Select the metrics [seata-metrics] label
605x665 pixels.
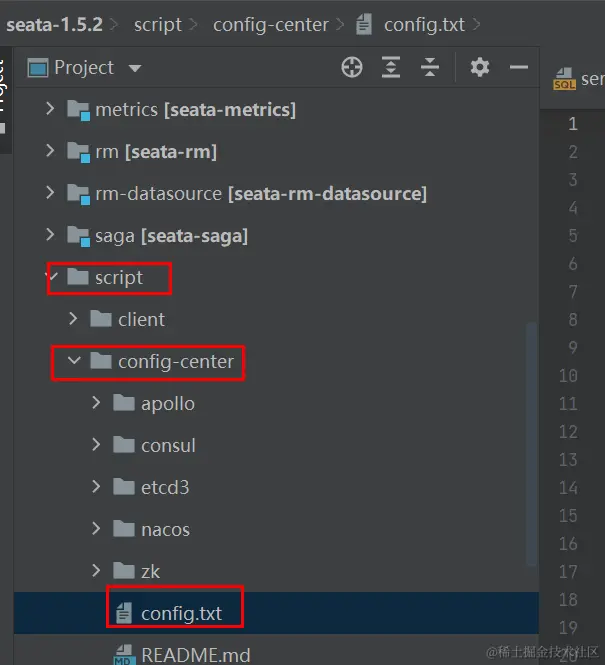[x=195, y=110]
